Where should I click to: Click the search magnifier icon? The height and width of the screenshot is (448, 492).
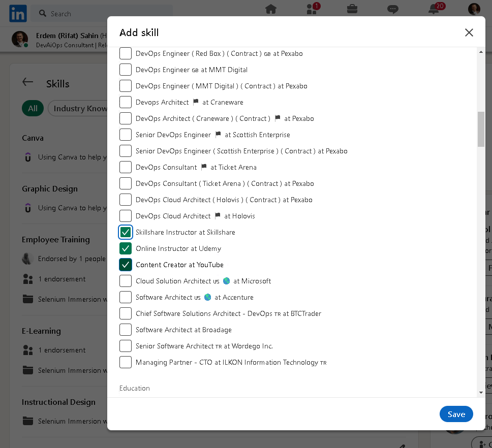click(x=42, y=13)
